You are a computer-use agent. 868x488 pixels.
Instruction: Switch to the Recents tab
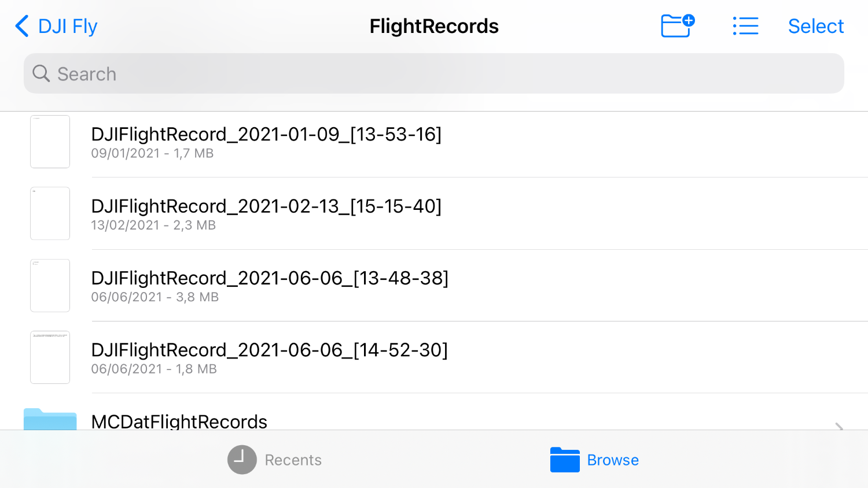275,460
